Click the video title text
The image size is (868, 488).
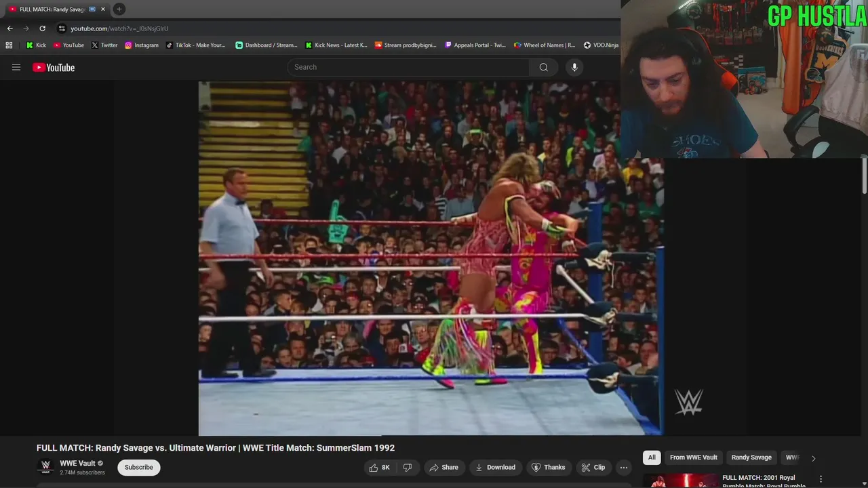pos(216,448)
